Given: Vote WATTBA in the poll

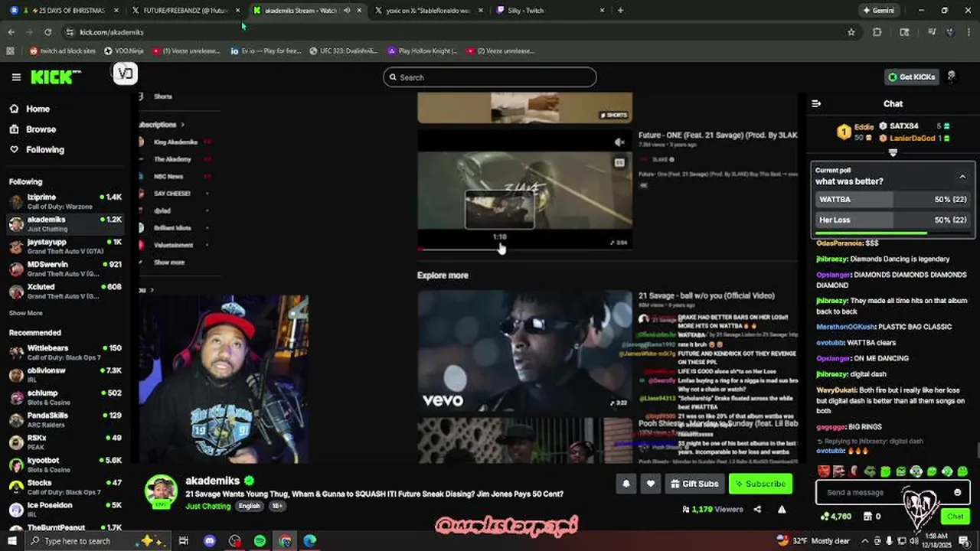Looking at the screenshot, I should click(893, 199).
